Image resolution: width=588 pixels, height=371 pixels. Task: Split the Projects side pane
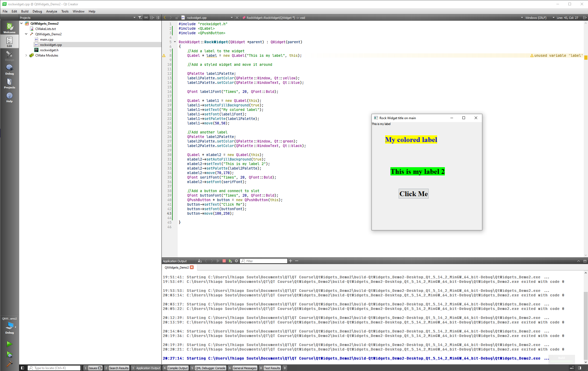coord(152,18)
